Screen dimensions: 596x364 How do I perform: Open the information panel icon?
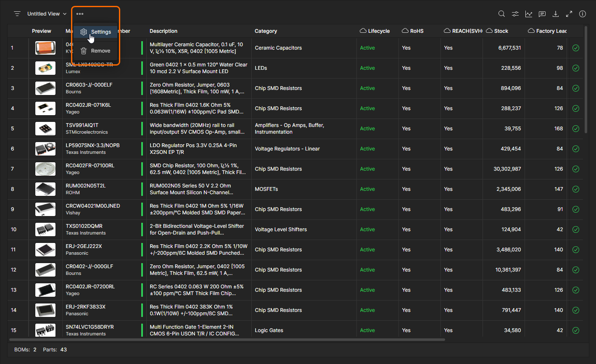coord(583,14)
